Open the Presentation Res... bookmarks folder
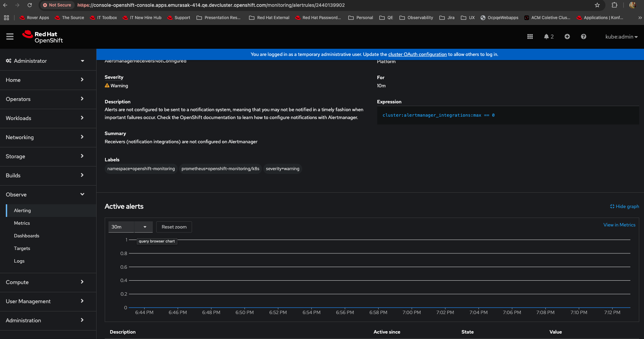The height and width of the screenshot is (339, 644). [219, 18]
